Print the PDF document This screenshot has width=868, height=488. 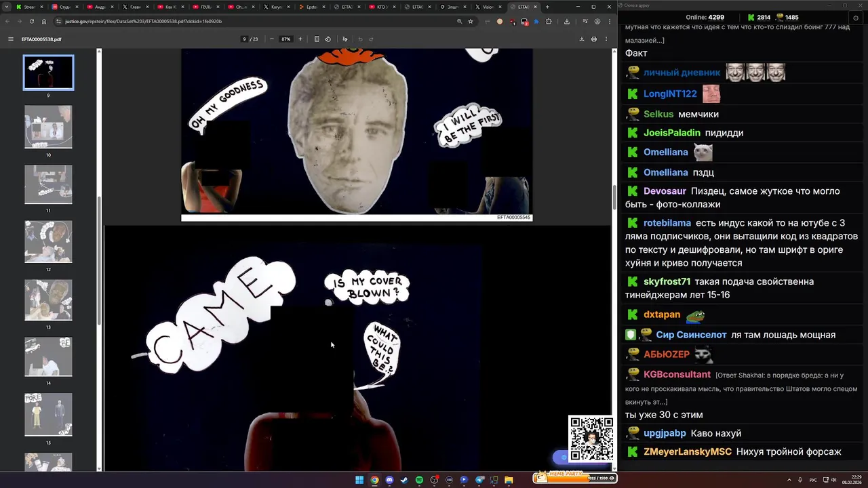click(594, 39)
